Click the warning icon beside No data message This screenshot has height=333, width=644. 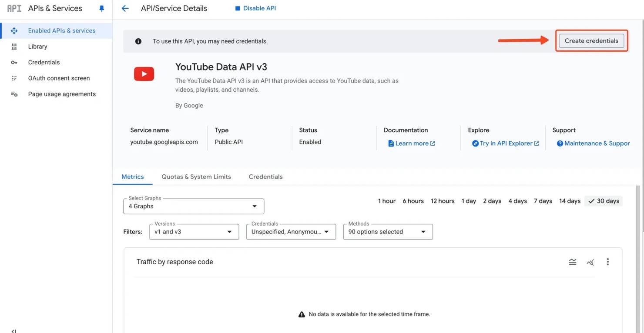[302, 314]
